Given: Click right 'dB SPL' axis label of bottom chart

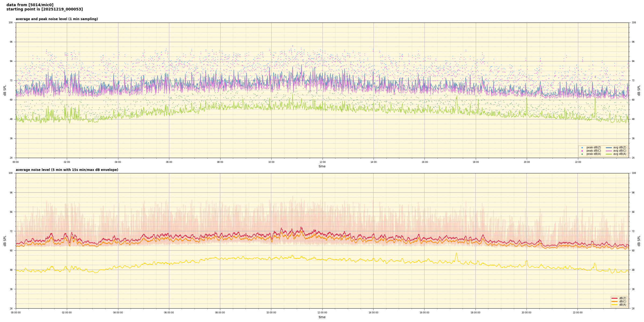Looking at the screenshot, I should pyautogui.click(x=639, y=241).
